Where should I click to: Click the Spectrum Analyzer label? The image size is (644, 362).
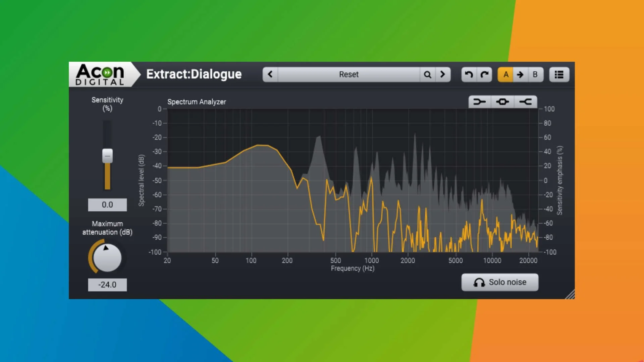click(197, 102)
